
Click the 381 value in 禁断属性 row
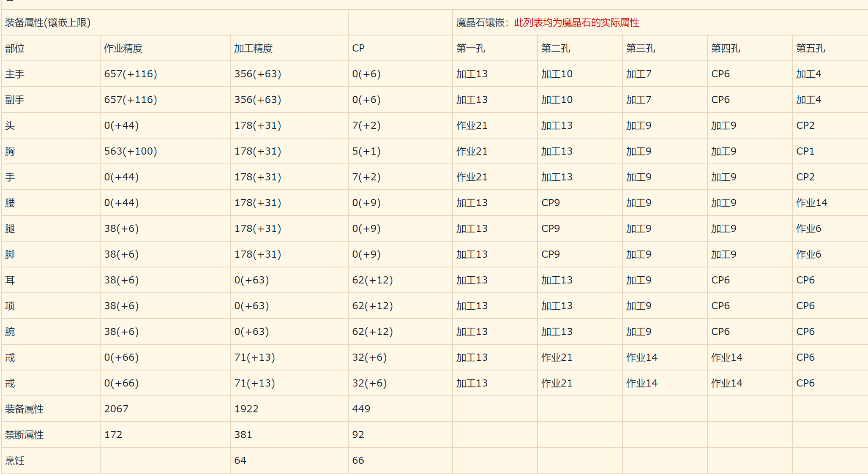coord(243,435)
